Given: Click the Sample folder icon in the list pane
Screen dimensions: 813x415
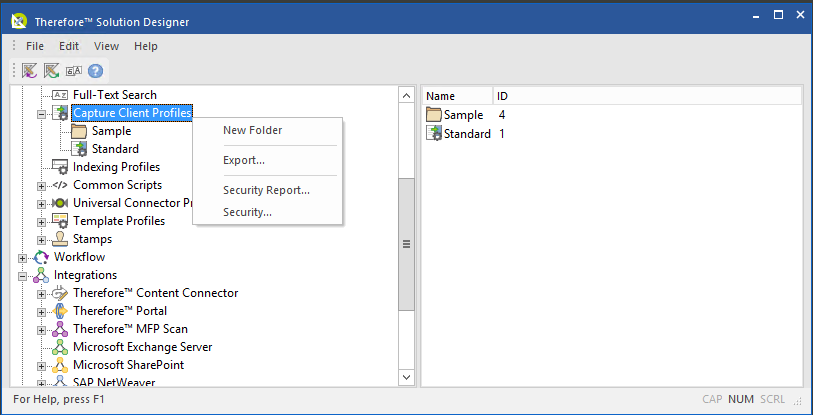Looking at the screenshot, I should click(433, 115).
